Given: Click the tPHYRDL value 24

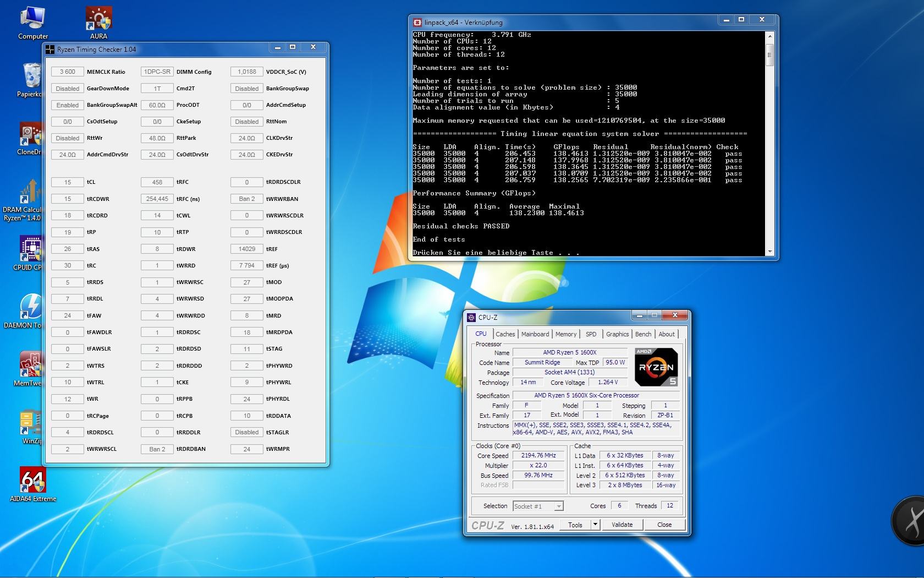Looking at the screenshot, I should (247, 399).
